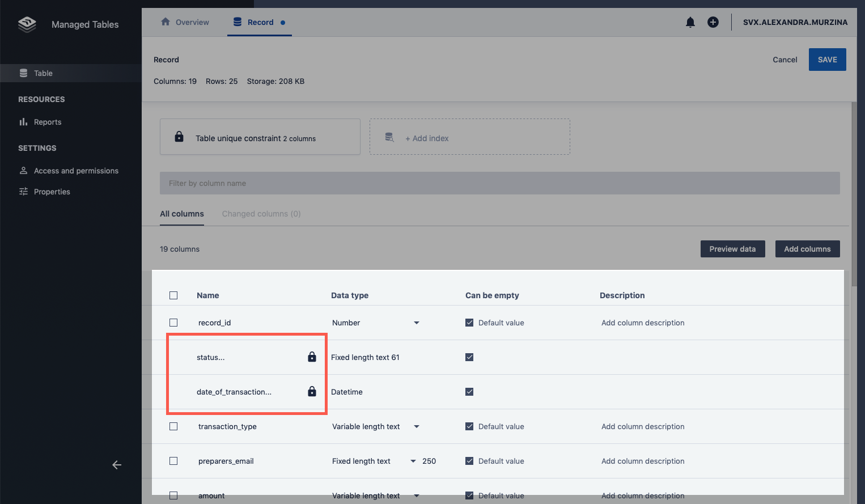
Task: Uncheck Can be empty for transaction_type
Action: 469,426
